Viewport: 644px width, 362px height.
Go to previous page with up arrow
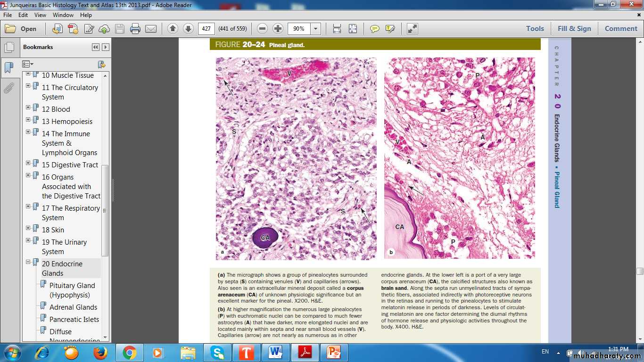click(173, 29)
